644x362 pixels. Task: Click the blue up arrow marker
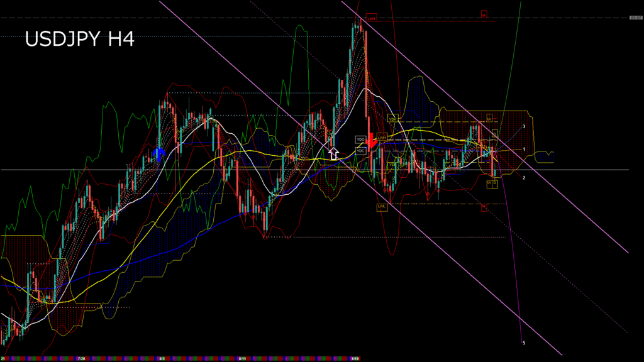click(x=159, y=154)
